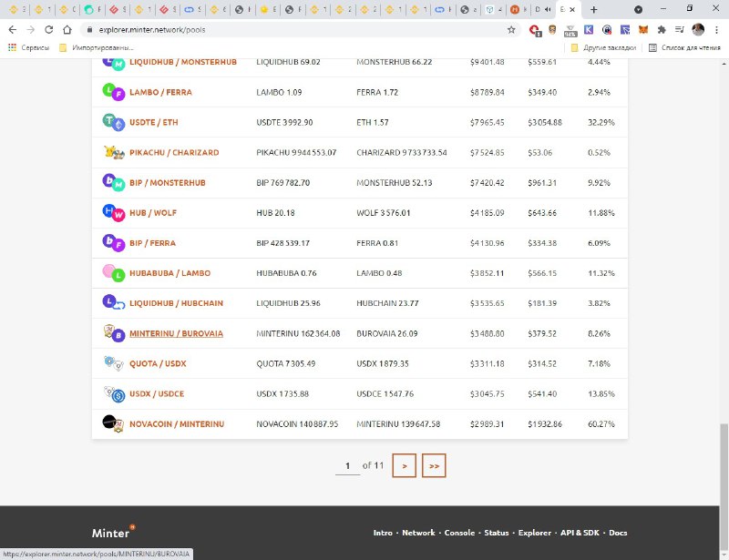
Task: Jump to the last page of pools
Action: (434, 465)
